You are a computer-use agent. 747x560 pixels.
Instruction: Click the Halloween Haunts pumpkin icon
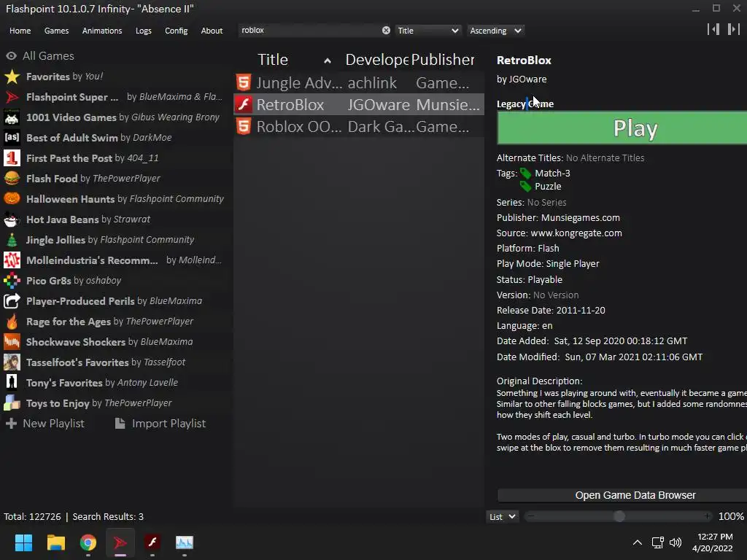click(x=12, y=199)
